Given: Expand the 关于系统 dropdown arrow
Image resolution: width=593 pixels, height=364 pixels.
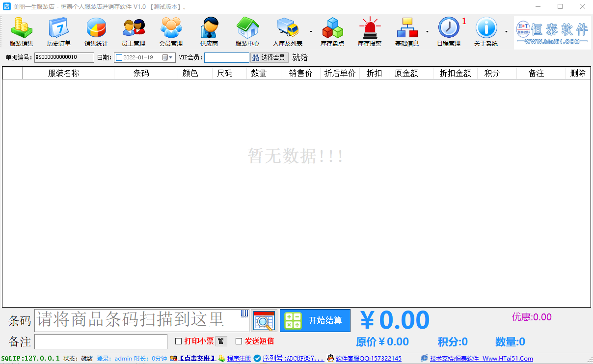Looking at the screenshot, I should (x=506, y=31).
